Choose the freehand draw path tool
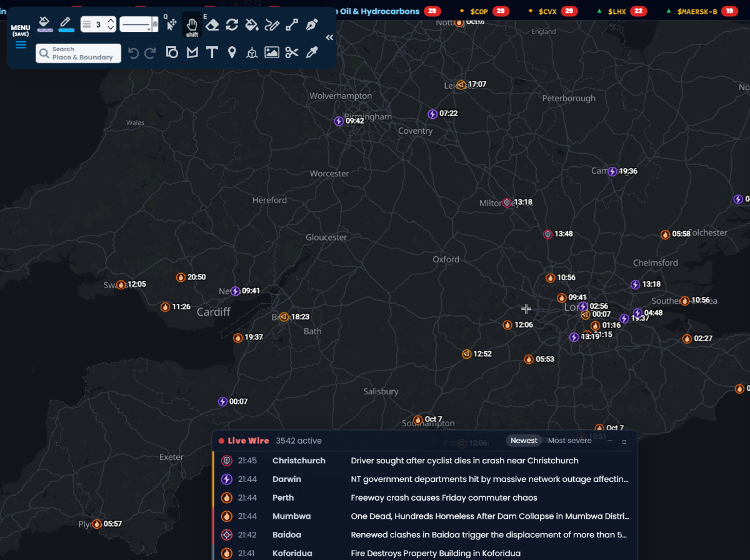 coord(272,24)
